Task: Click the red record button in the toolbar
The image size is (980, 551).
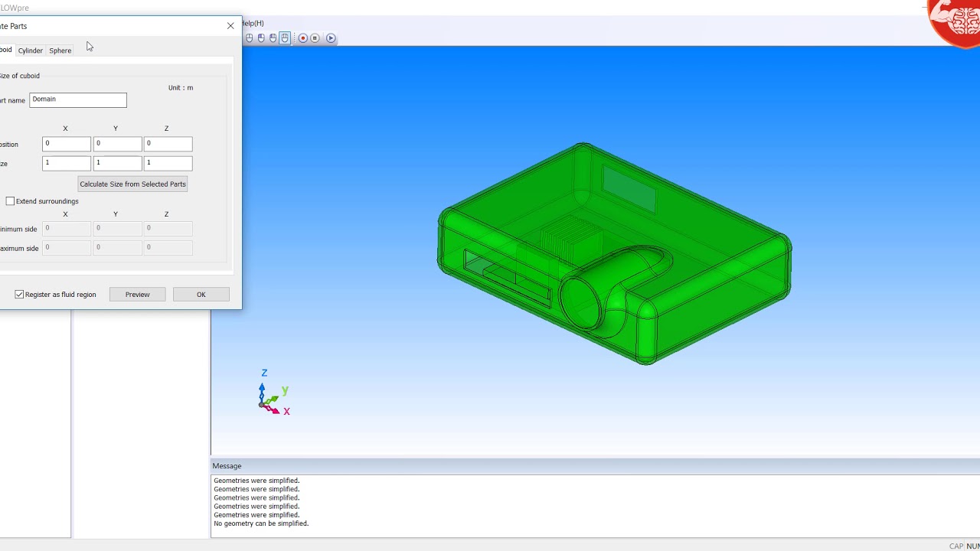Action: 303,38
